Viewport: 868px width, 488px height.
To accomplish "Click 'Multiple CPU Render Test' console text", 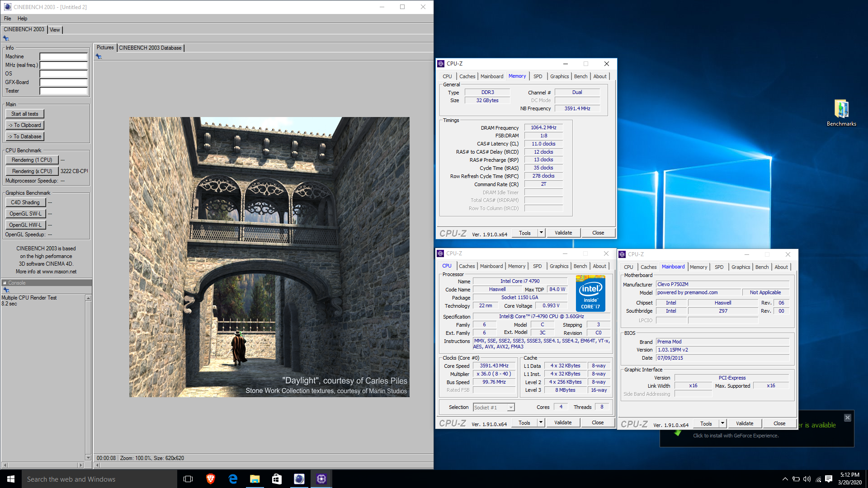I will [x=29, y=298].
